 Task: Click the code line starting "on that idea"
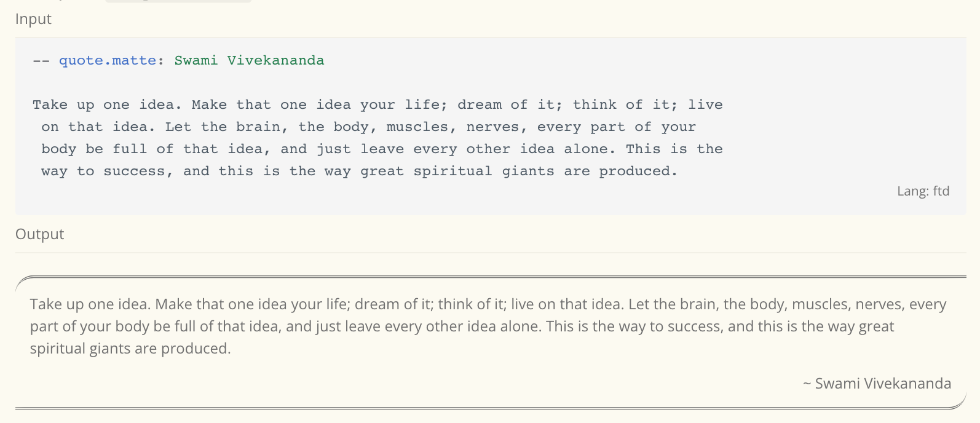[x=369, y=127]
